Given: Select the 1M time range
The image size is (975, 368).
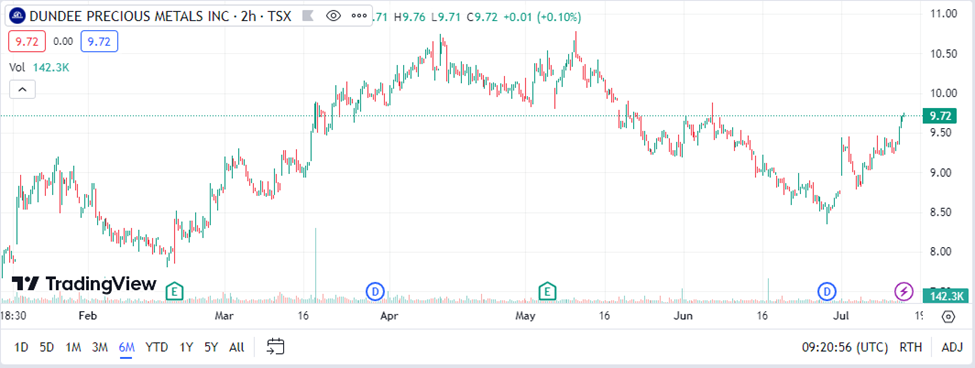Looking at the screenshot, I should [73, 347].
